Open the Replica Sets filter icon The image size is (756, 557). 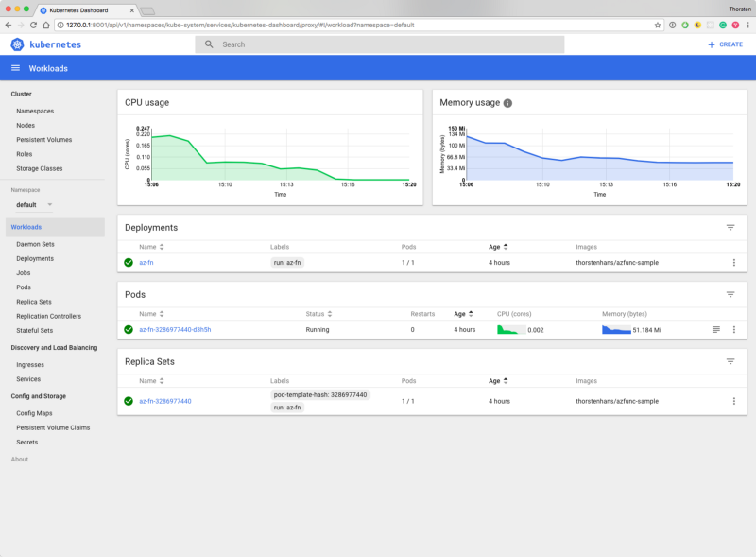point(730,361)
